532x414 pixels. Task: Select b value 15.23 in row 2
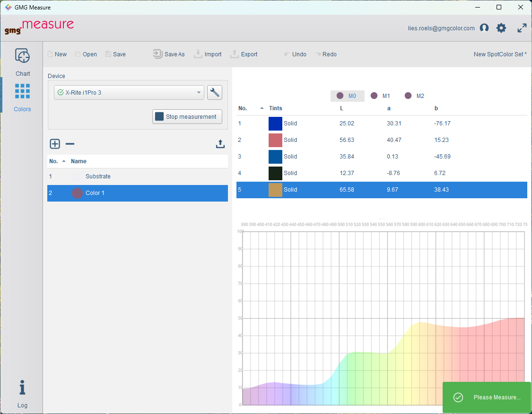tap(441, 140)
